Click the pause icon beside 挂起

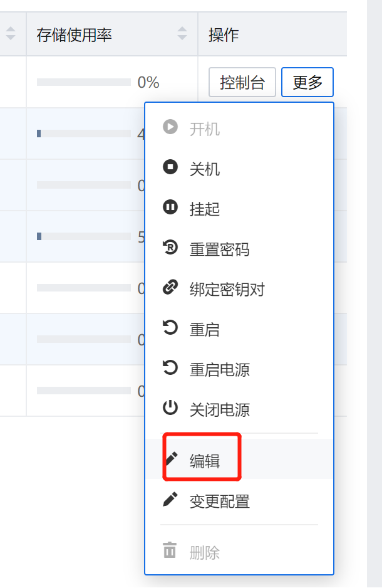coord(170,207)
